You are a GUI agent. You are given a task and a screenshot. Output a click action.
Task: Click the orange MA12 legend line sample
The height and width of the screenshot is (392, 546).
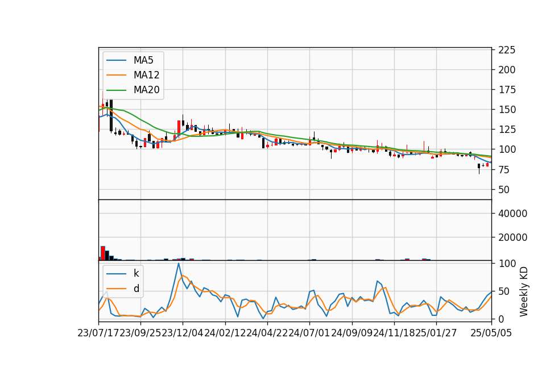click(x=116, y=75)
